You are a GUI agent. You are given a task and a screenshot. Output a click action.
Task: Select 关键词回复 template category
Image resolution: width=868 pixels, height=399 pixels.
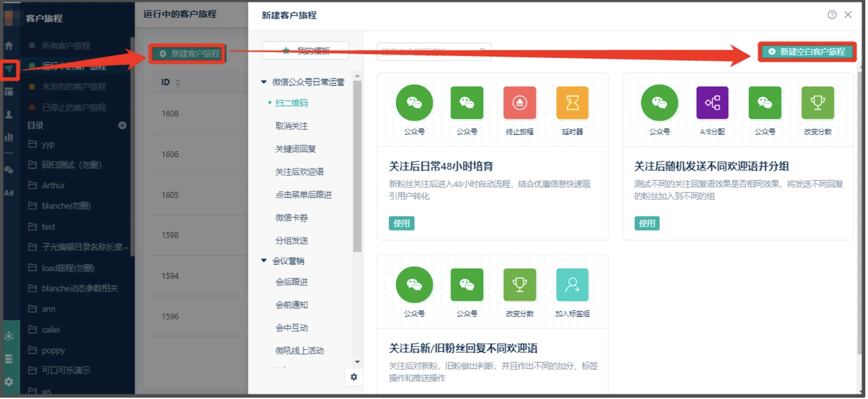click(296, 149)
